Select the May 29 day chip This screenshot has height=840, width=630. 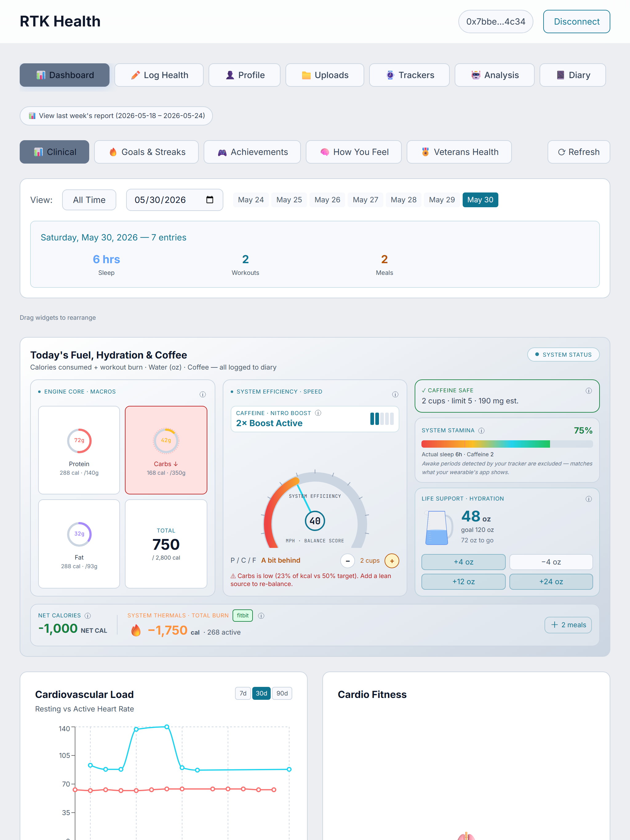click(x=442, y=200)
